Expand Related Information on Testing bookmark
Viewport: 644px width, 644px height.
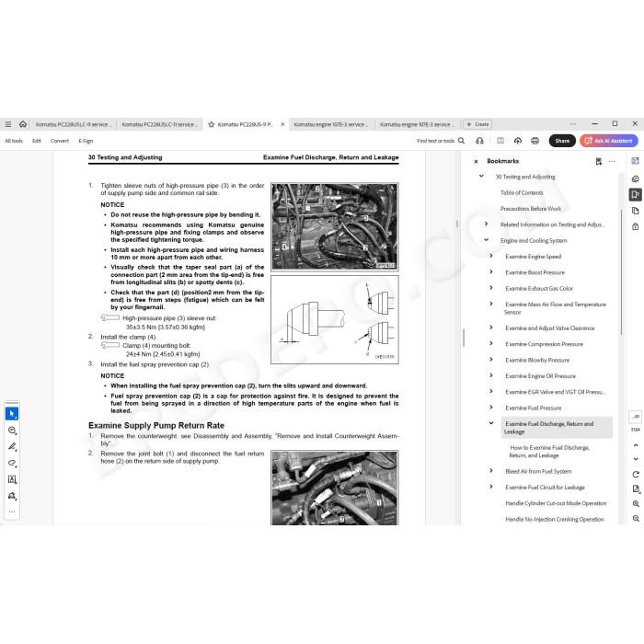click(487, 224)
